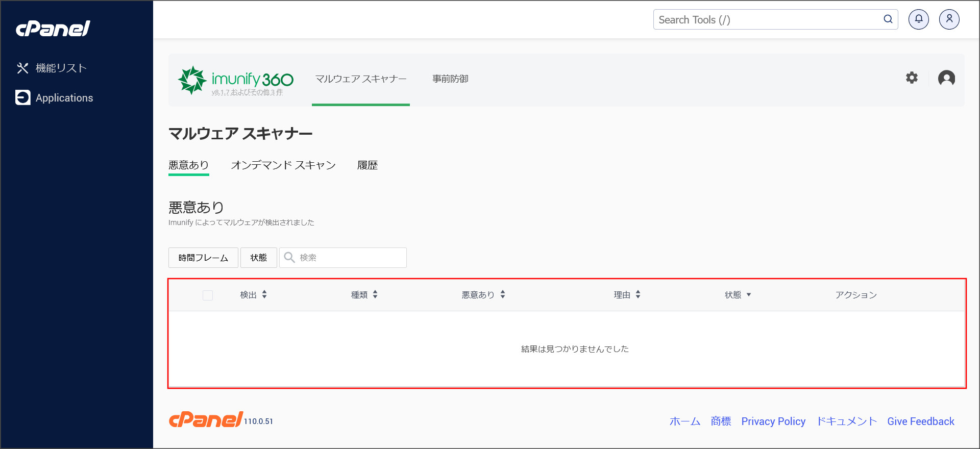
Task: Switch to the 事前防御 tab
Action: (450, 79)
